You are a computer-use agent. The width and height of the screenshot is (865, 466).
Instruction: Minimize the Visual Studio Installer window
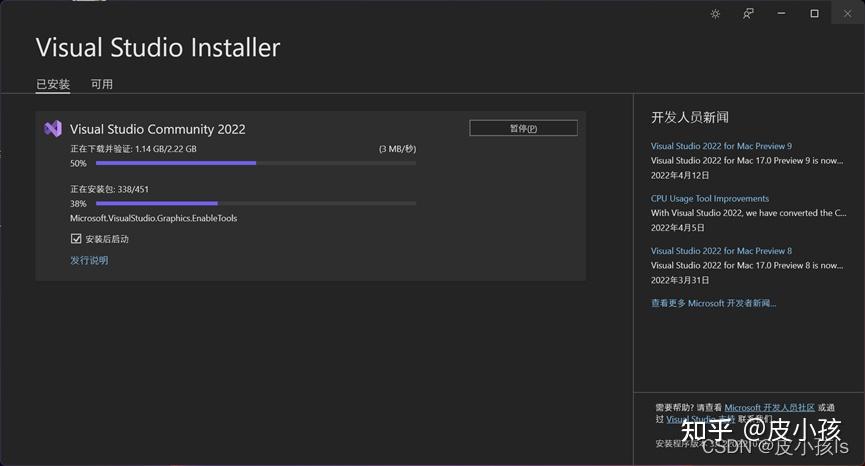tap(781, 13)
